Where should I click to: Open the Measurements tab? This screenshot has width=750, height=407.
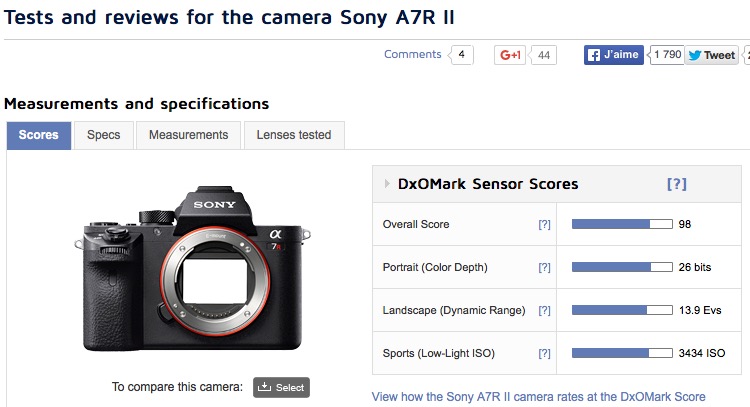pyautogui.click(x=188, y=135)
